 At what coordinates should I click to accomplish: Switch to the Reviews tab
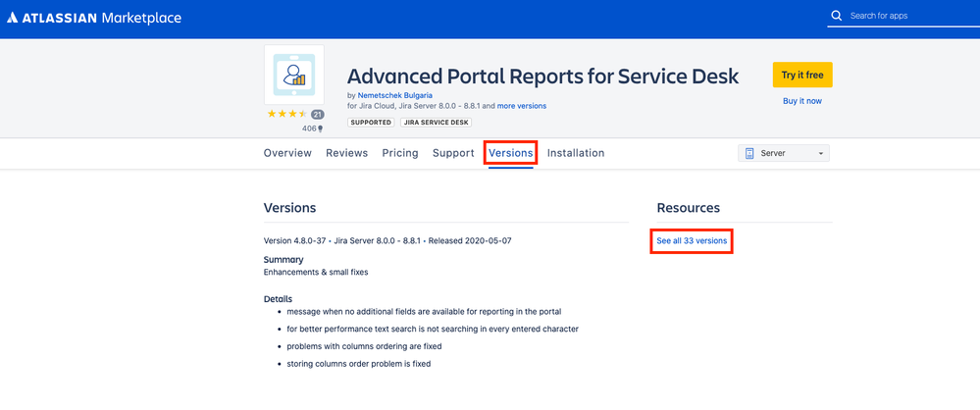(347, 153)
